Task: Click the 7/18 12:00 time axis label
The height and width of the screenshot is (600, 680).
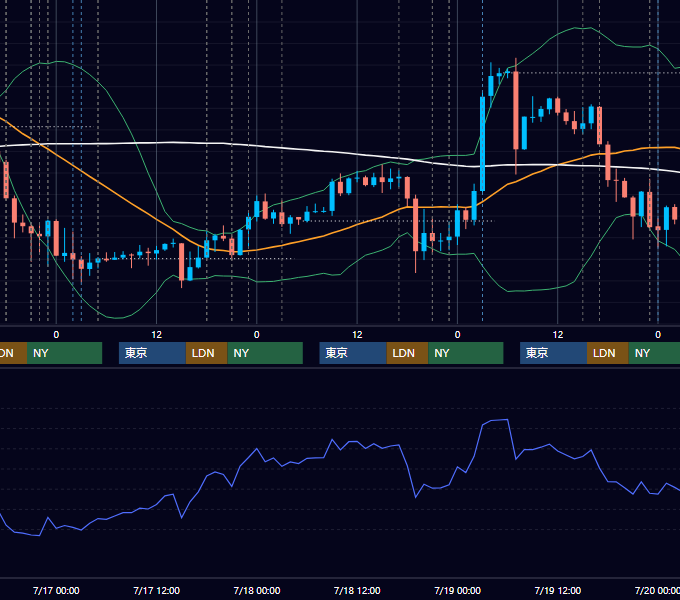Action: 357,590
